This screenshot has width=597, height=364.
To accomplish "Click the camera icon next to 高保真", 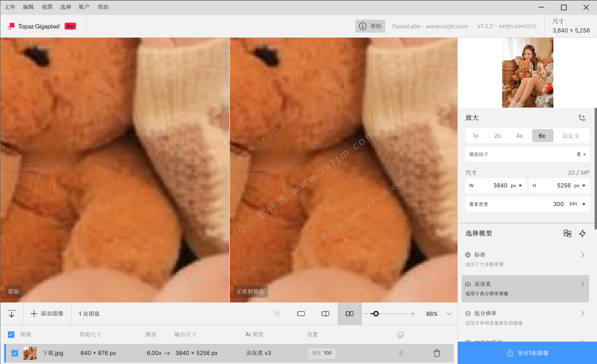I will (468, 284).
